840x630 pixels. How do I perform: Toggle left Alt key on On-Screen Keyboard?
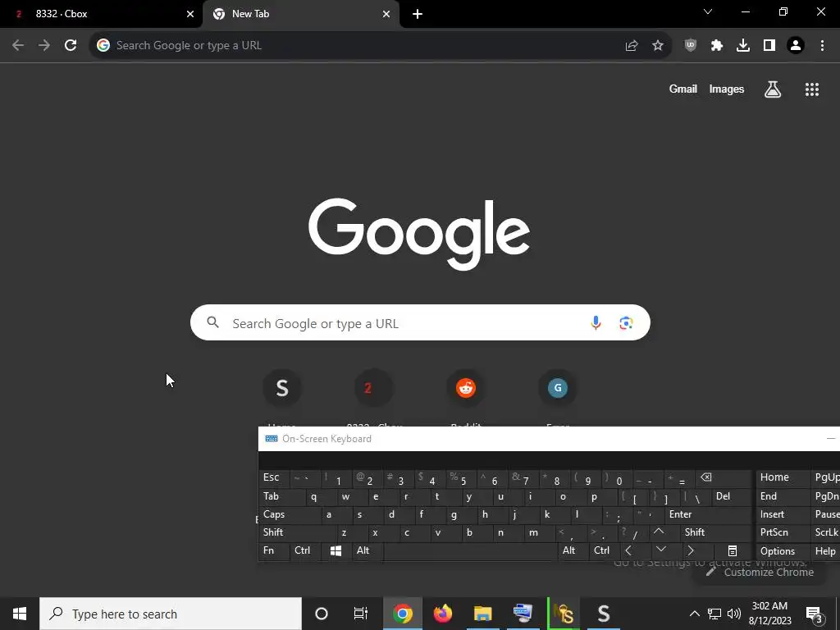pyautogui.click(x=367, y=550)
